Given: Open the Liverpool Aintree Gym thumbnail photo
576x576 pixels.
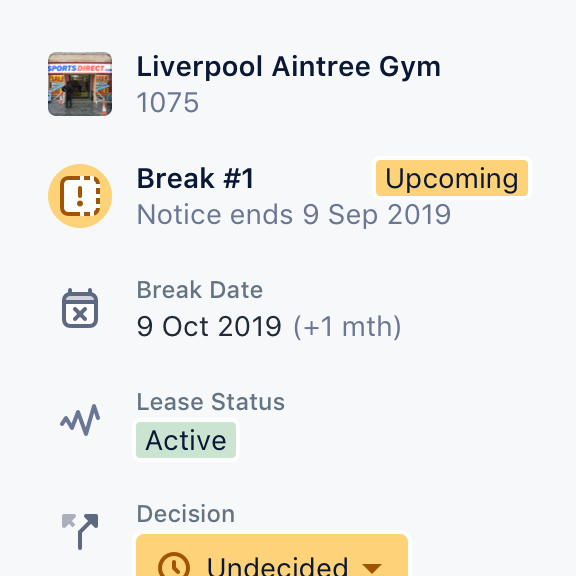Looking at the screenshot, I should tap(80, 84).
